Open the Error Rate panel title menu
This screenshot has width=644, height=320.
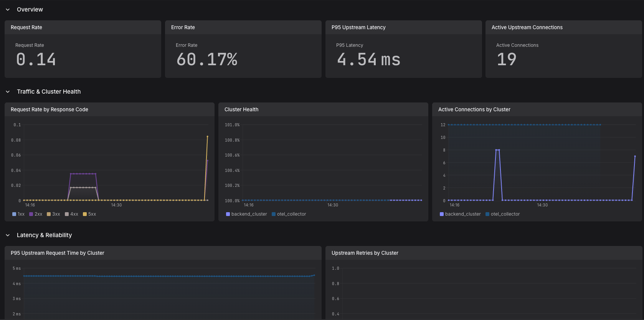click(x=183, y=27)
